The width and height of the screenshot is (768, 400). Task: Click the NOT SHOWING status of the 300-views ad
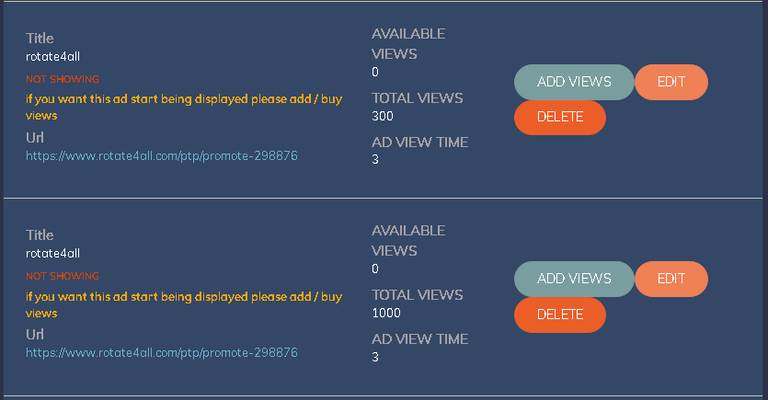tap(62, 79)
